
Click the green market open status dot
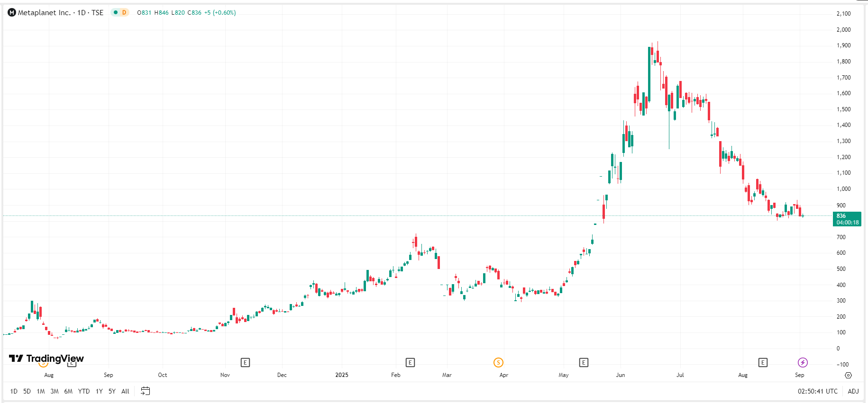(x=116, y=13)
